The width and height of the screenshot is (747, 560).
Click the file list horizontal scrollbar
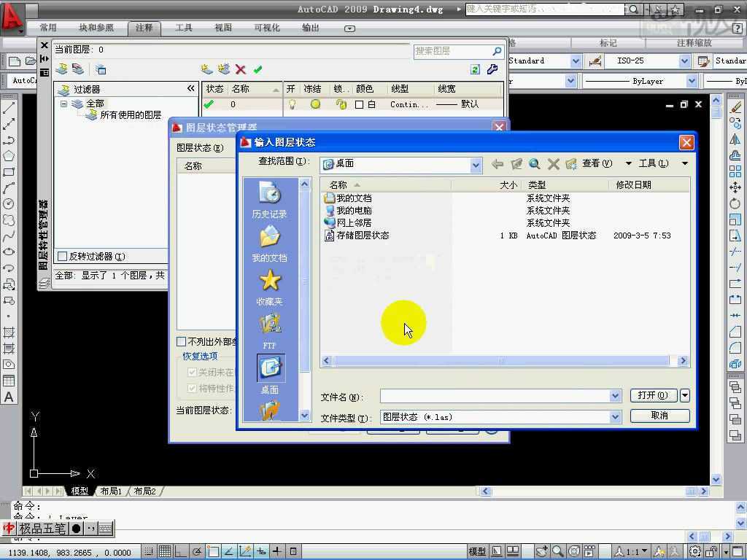tap(504, 360)
